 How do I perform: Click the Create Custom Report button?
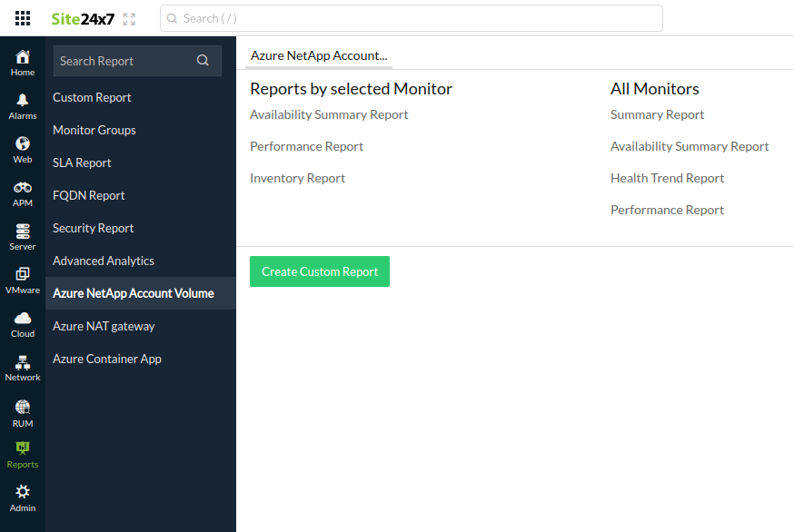[x=319, y=271]
